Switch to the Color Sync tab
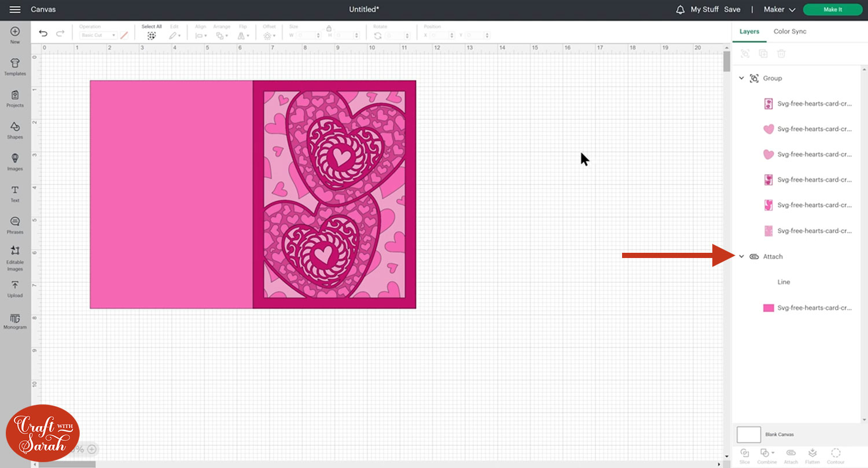 [790, 31]
